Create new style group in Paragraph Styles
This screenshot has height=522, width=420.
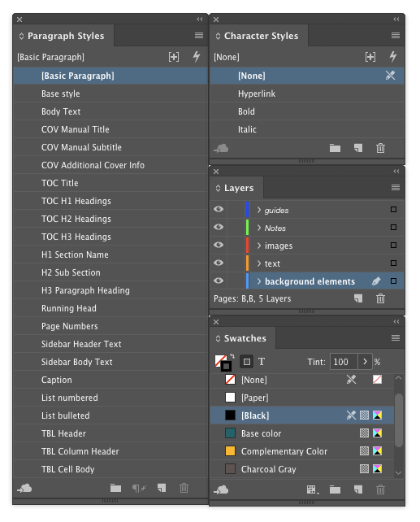[x=115, y=489]
